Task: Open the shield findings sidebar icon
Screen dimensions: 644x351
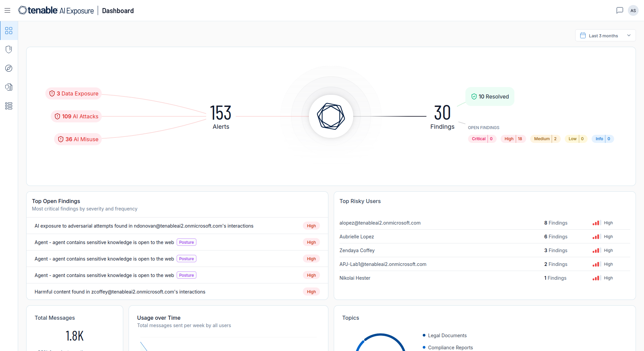Action: [x=9, y=49]
